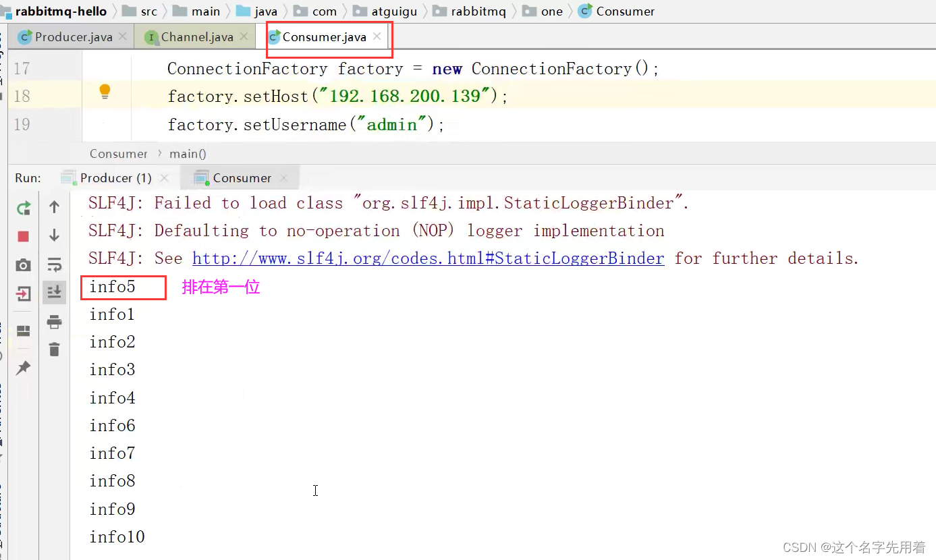Screen dimensions: 936x560
Task: Click java folder in breadcrumb path
Action: [256, 11]
